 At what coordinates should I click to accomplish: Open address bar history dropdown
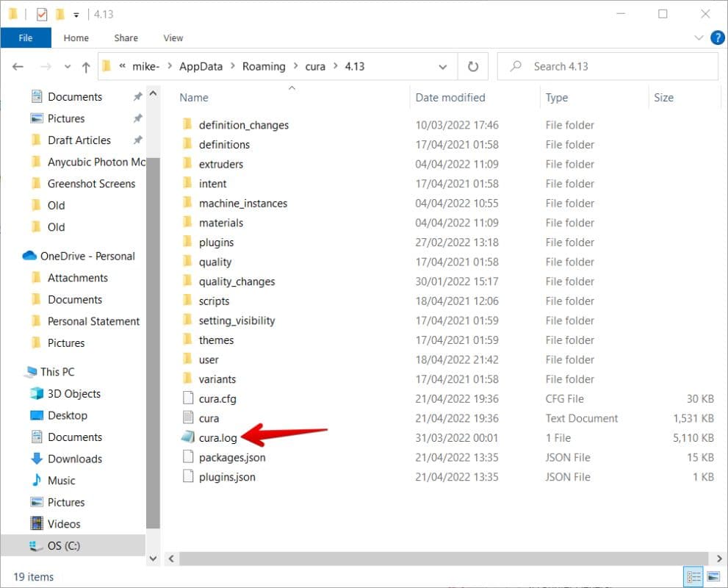pos(442,67)
